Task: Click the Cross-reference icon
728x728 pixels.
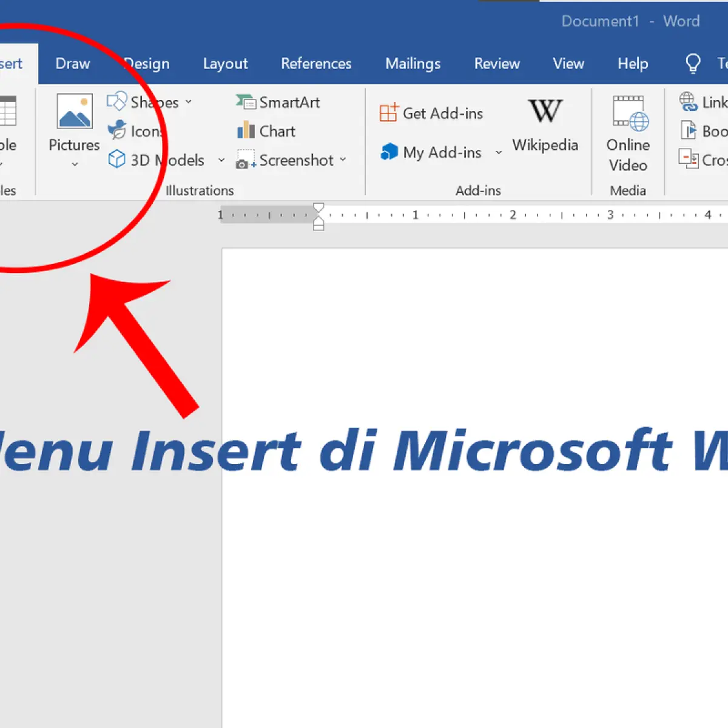Action: [689, 160]
